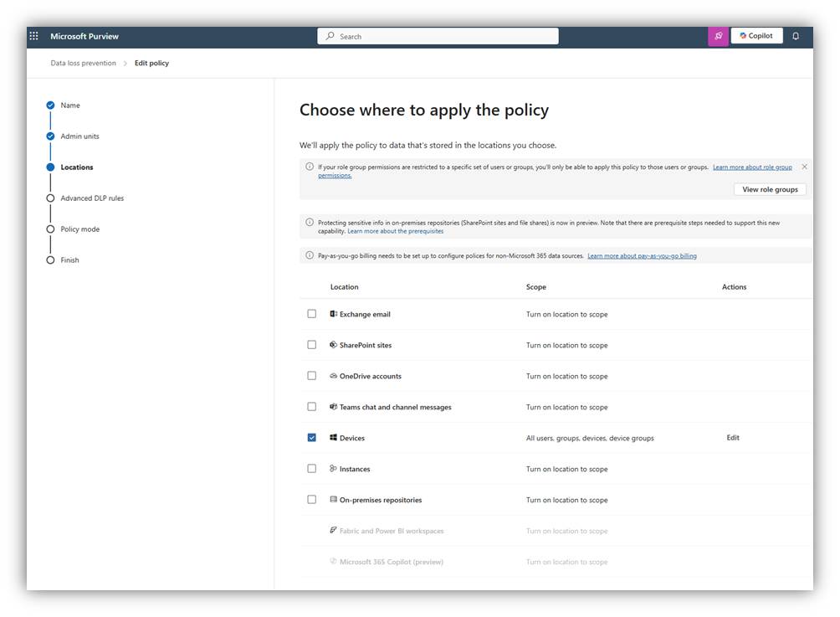Click the Fabric and Power BI workspaces label

tap(392, 531)
